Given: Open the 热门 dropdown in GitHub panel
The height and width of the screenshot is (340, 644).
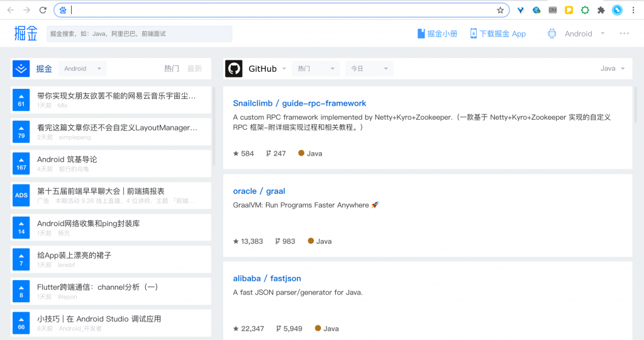Looking at the screenshot, I should tap(316, 69).
